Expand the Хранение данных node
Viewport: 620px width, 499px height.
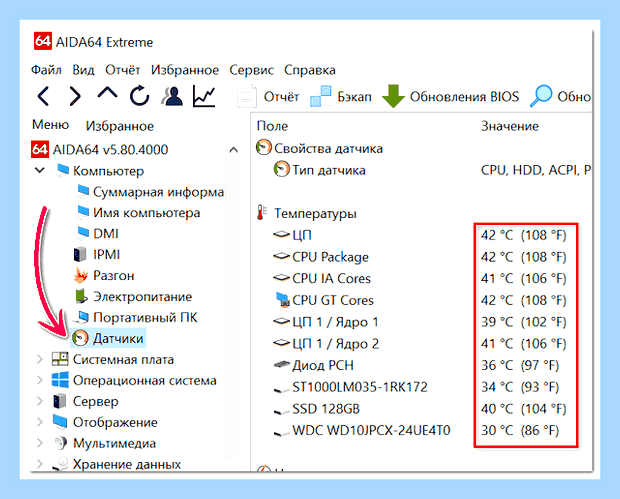pyautogui.click(x=40, y=463)
